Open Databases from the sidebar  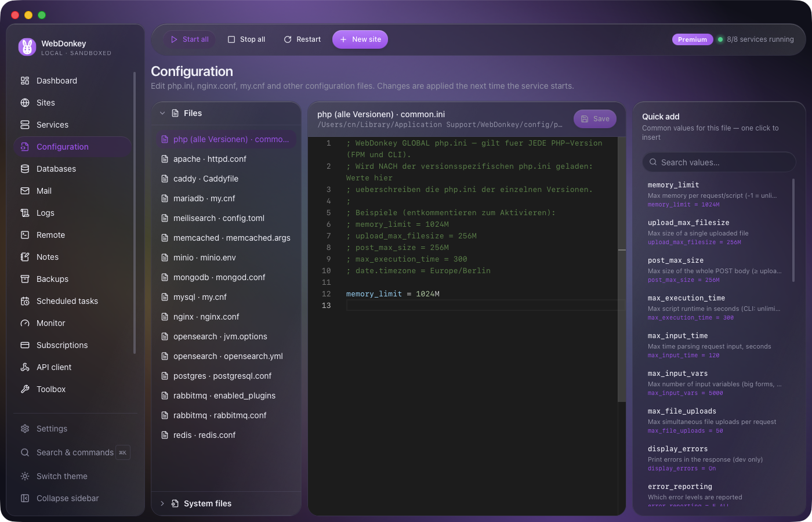[x=72, y=169]
